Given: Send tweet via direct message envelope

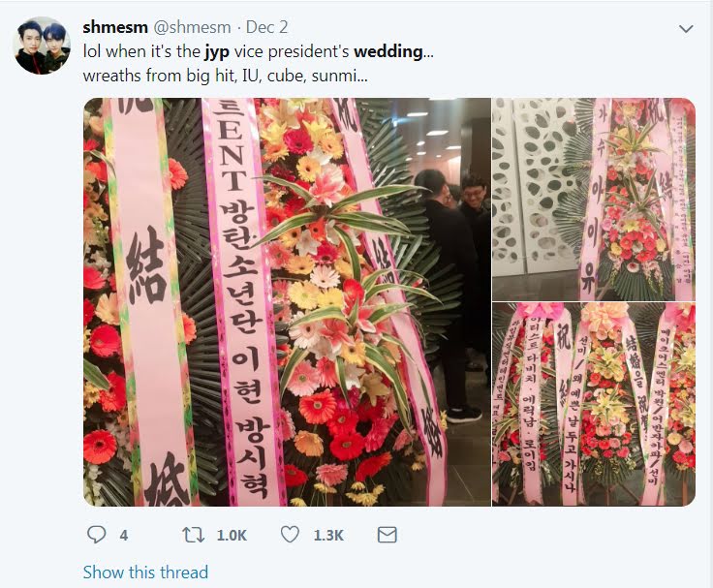Looking at the screenshot, I should (387, 535).
